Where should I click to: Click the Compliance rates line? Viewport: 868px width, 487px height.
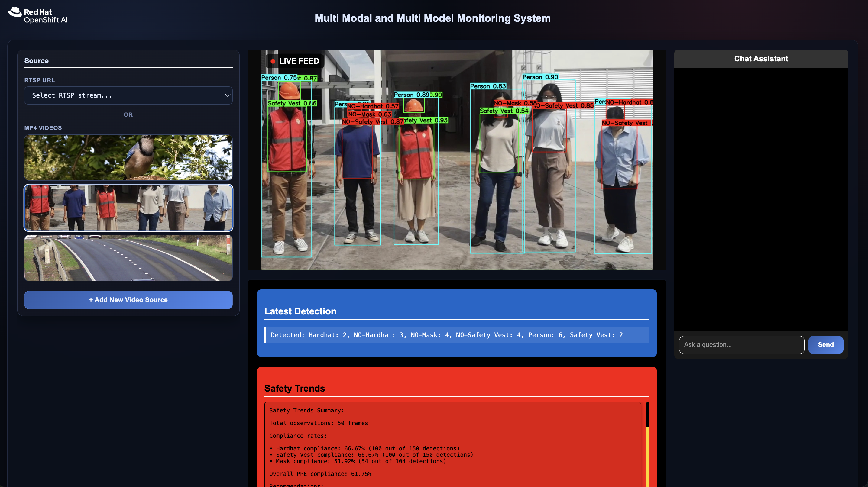click(298, 436)
